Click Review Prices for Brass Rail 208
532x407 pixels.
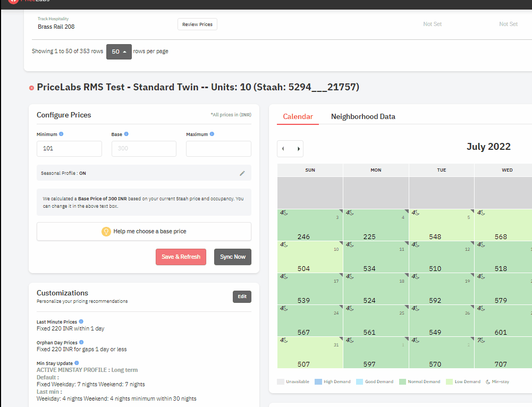[x=197, y=24]
